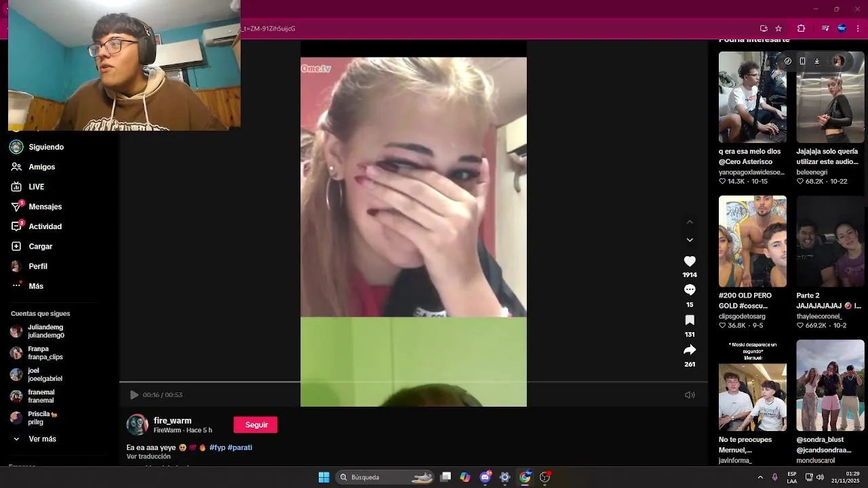Open OBS Studio from the taskbar
The image size is (868, 488).
(x=545, y=477)
